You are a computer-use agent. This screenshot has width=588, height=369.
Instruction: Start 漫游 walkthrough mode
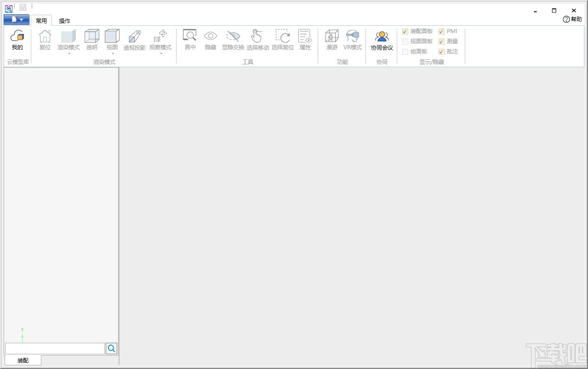[x=332, y=40]
